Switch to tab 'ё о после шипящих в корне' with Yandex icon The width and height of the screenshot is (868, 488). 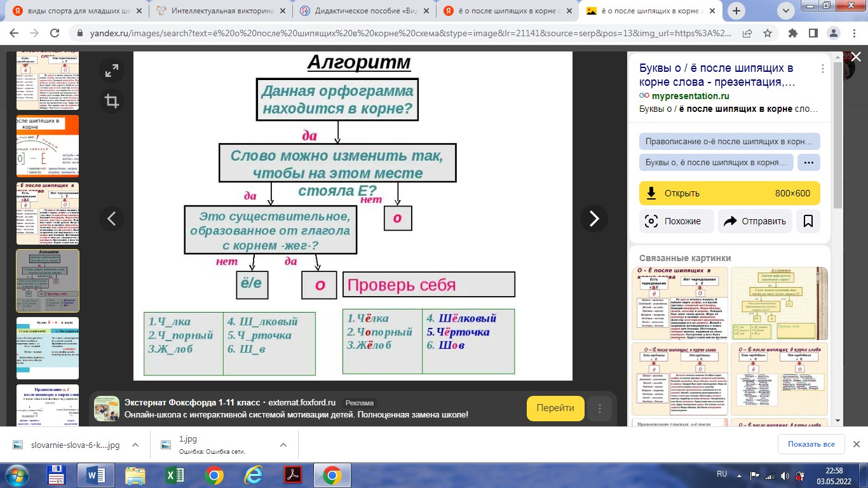[507, 11]
